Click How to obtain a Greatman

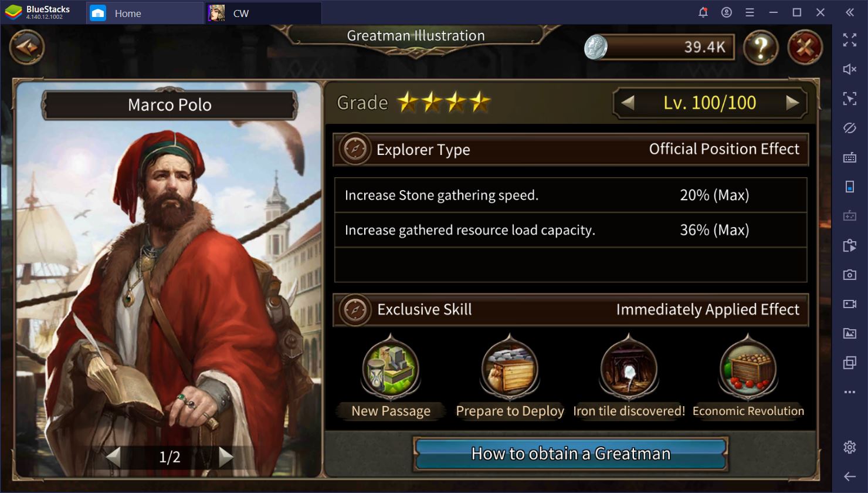point(571,454)
